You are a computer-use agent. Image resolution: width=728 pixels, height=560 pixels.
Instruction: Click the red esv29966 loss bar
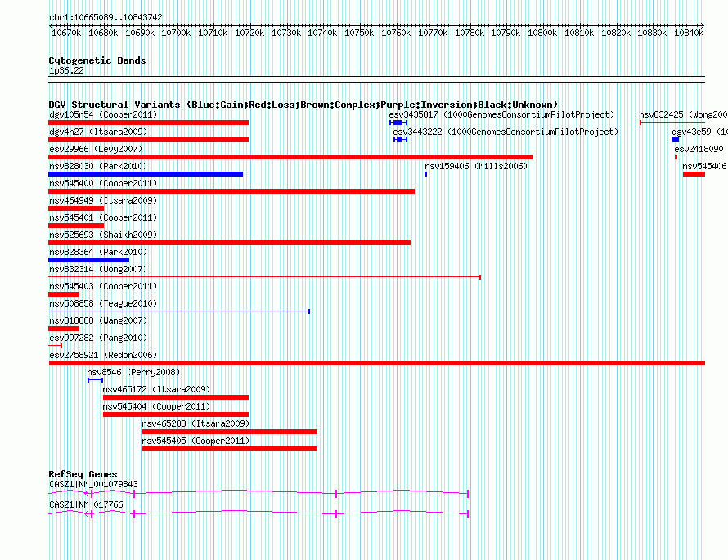point(290,157)
